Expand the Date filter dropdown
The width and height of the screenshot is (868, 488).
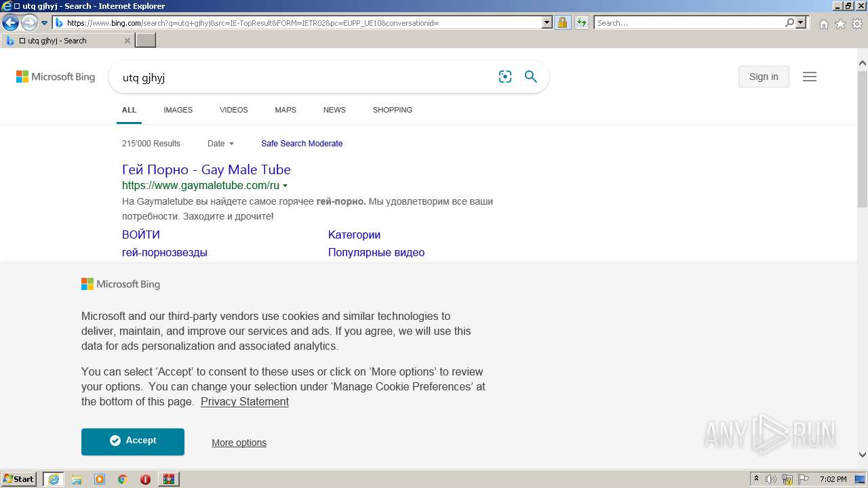(x=220, y=144)
